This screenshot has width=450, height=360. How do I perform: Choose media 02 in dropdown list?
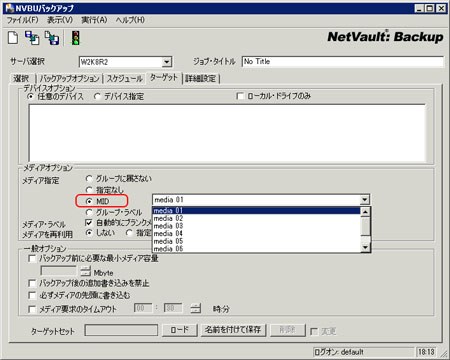[x=256, y=218]
